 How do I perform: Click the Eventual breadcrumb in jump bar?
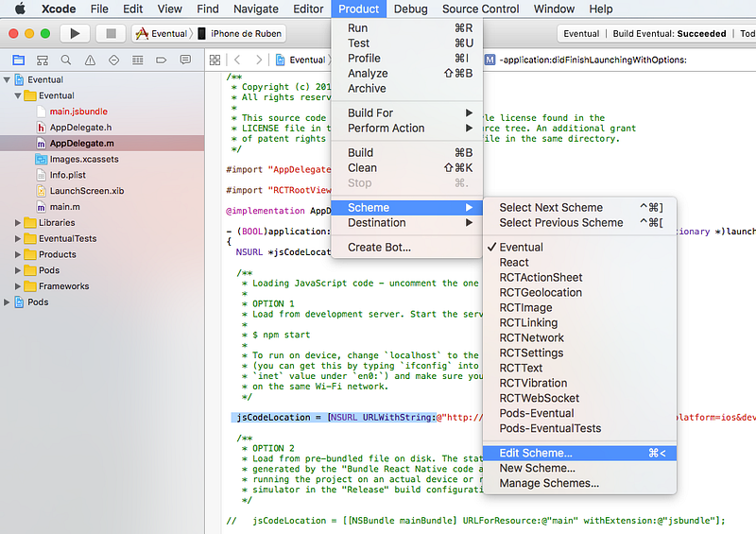(x=301, y=60)
